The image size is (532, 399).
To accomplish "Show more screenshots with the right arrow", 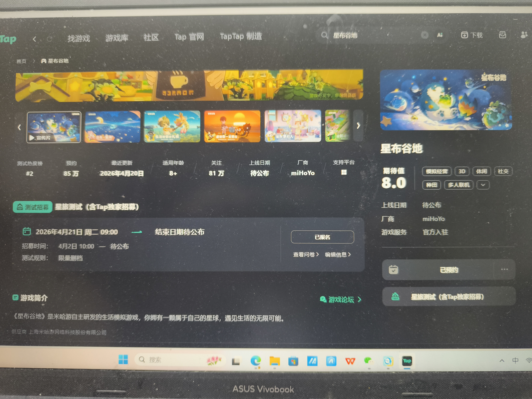I will pos(358,125).
